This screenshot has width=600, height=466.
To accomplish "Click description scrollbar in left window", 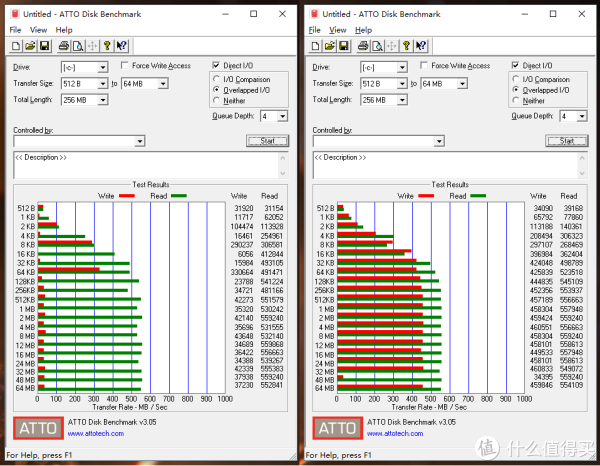I will (x=283, y=165).
